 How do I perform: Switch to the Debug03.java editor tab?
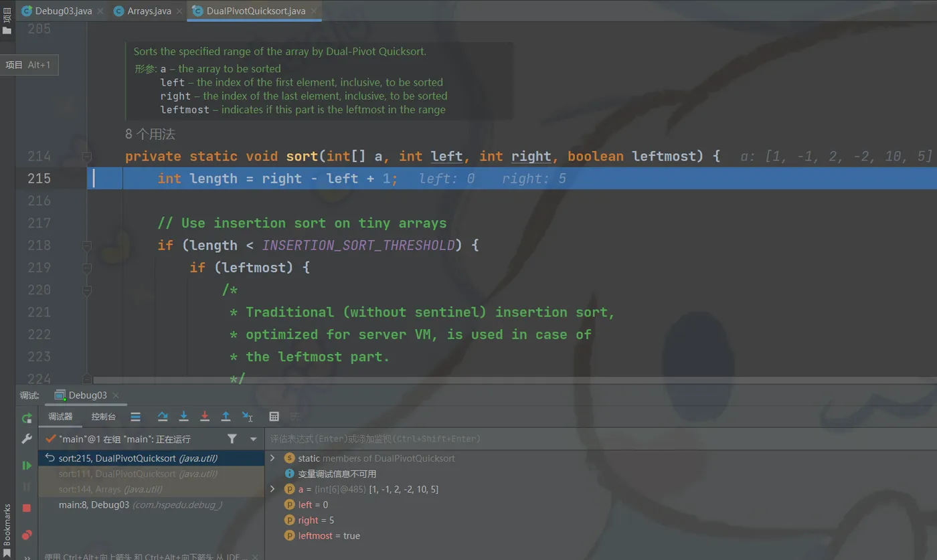click(x=63, y=11)
